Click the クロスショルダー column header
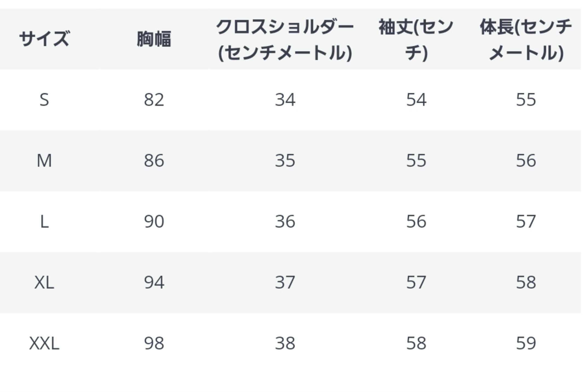The width and height of the screenshot is (583, 392). pos(285,39)
